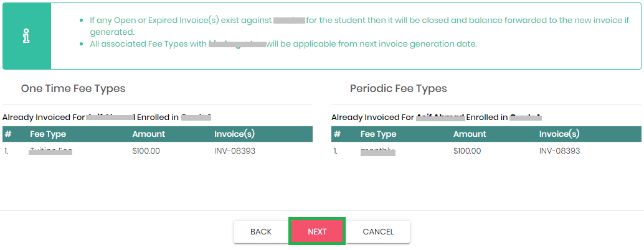Viewport: 644px width, 250px height.
Task: Click Fee Type header in One Time table
Action: (x=48, y=134)
